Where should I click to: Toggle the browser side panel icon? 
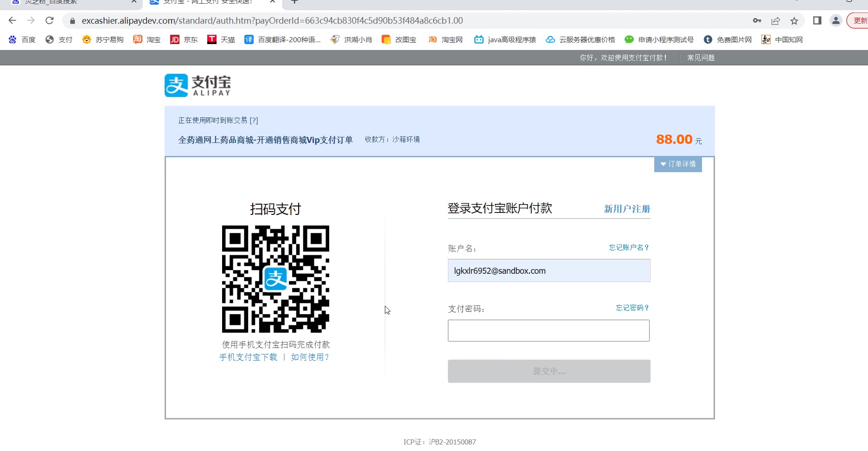pos(817,20)
